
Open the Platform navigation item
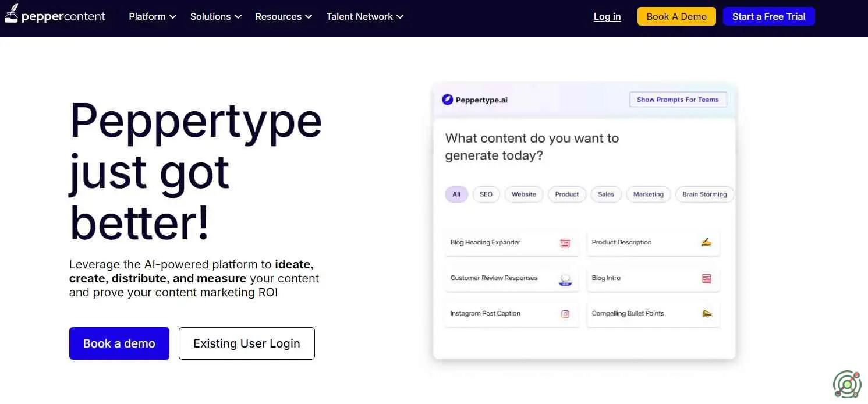[153, 16]
